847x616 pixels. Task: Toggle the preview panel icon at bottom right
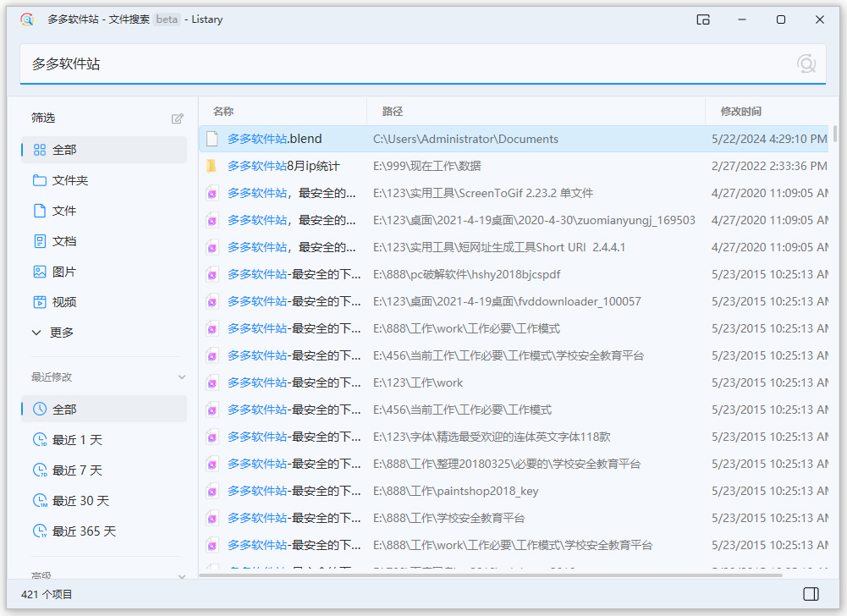[x=813, y=595]
